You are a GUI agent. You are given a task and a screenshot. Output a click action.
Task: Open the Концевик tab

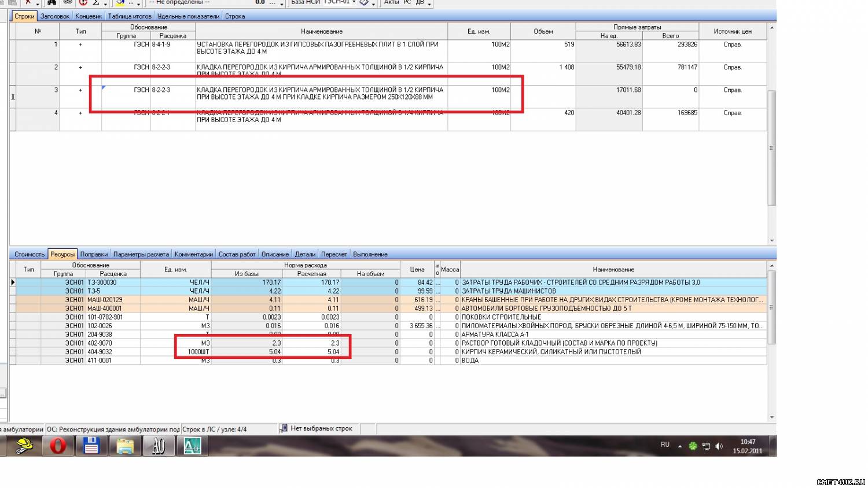pos(89,16)
